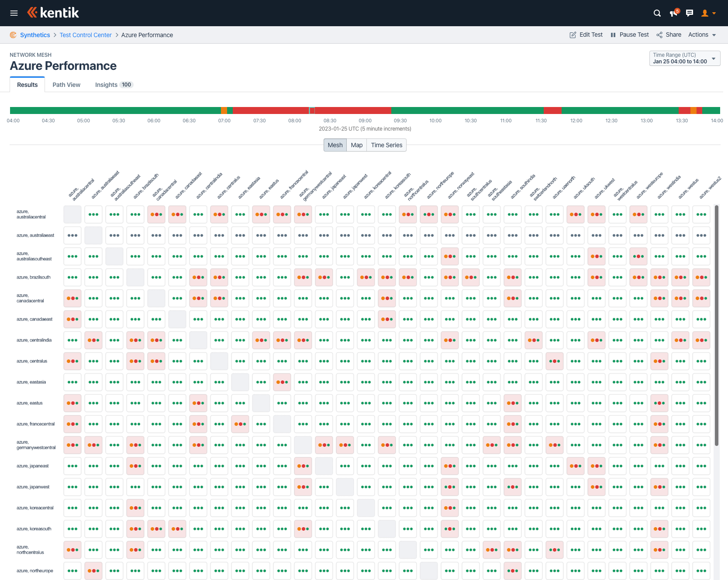Open cell australiacentral to westeurope
This screenshot has height=580, width=728.
[x=638, y=214]
